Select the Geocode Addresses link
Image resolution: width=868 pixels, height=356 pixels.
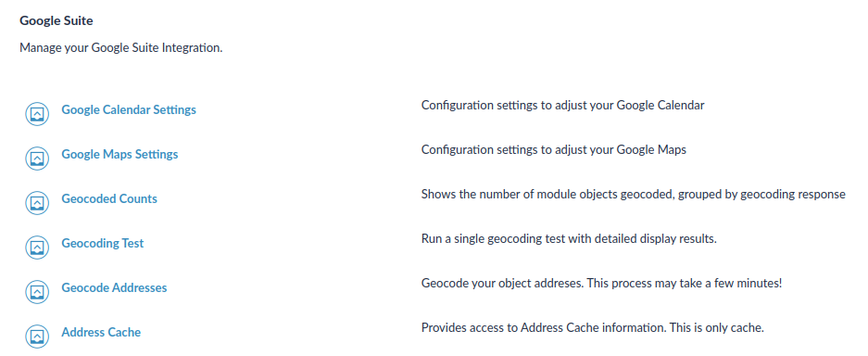click(x=114, y=287)
